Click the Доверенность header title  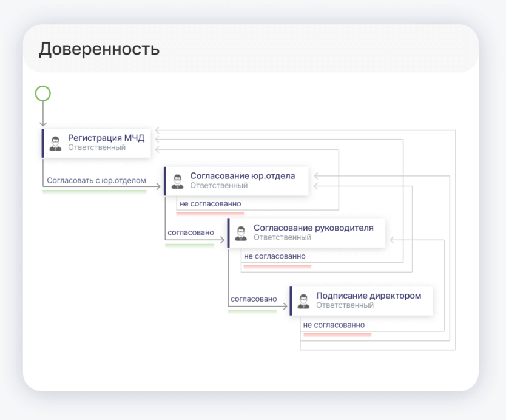point(99,49)
